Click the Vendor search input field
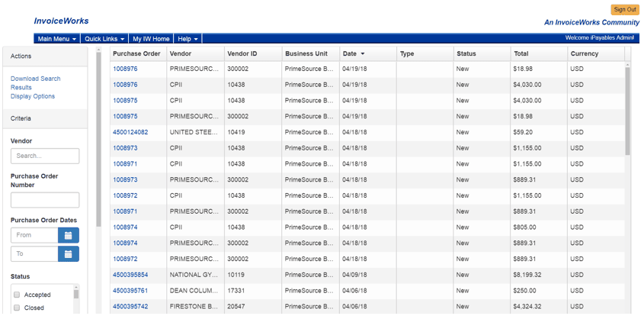Image resolution: width=644 pixels, height=316 pixels. (45, 156)
